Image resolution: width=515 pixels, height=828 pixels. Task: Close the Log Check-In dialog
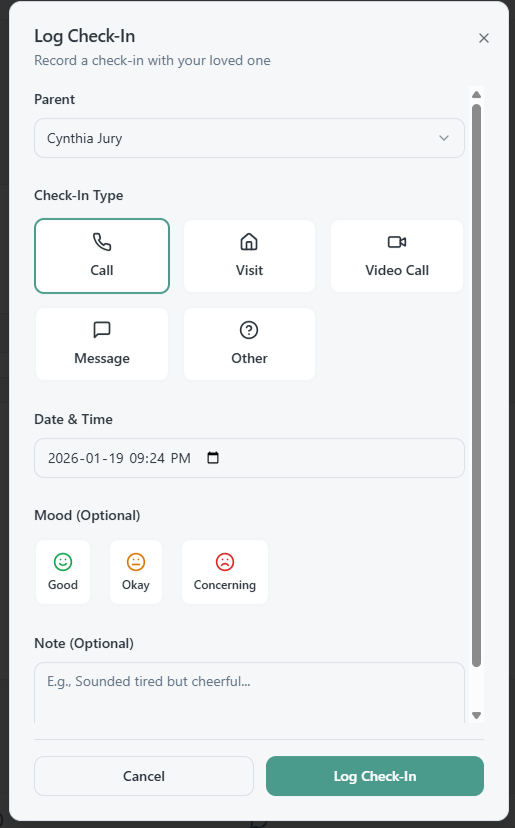click(x=483, y=38)
